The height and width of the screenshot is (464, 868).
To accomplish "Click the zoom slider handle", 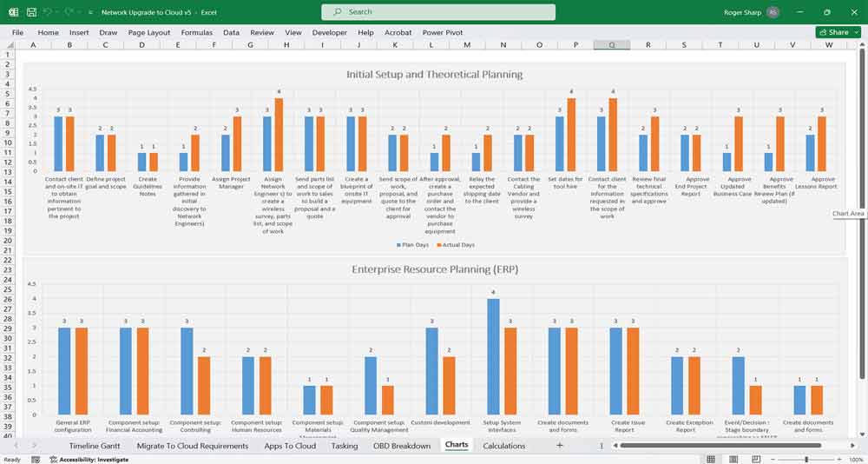I will point(806,459).
